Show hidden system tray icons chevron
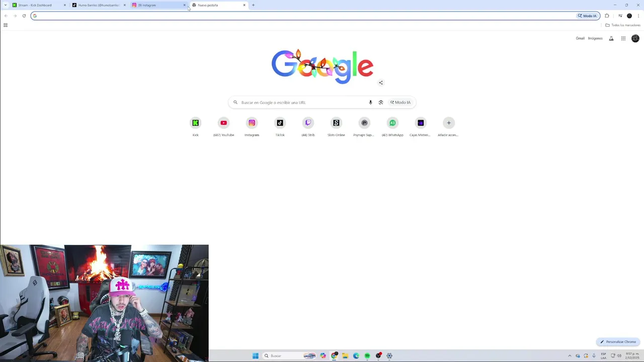This screenshot has height=362, width=644. pos(570,356)
